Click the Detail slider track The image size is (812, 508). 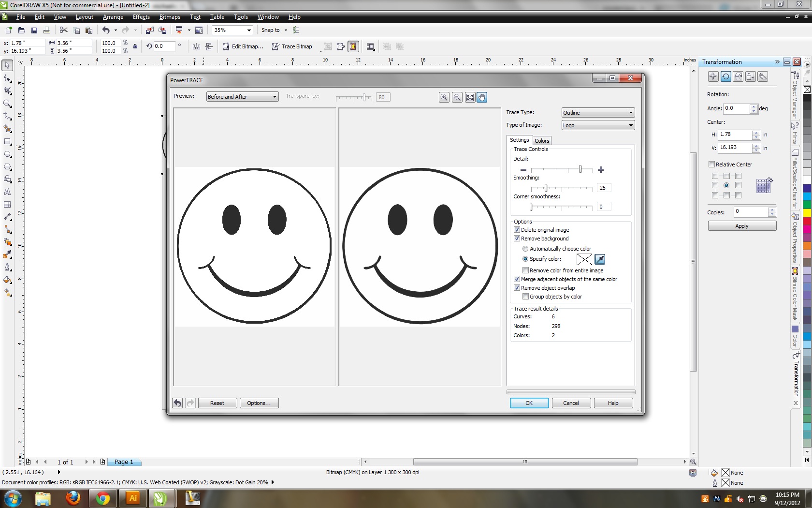click(562, 170)
